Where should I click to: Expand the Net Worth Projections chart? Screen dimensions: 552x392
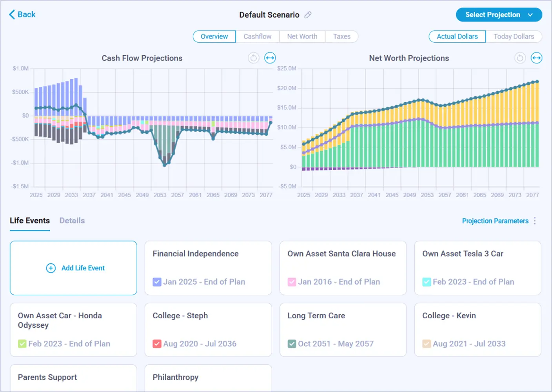pyautogui.click(x=537, y=58)
